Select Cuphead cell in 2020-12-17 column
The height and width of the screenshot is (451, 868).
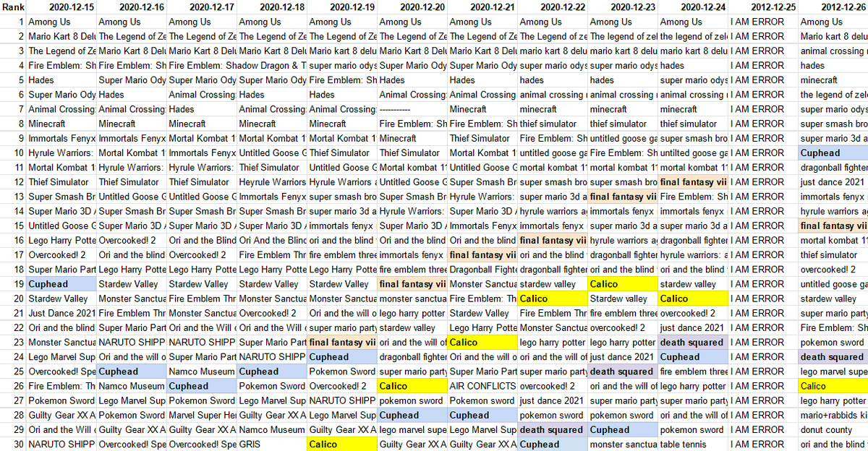point(202,386)
